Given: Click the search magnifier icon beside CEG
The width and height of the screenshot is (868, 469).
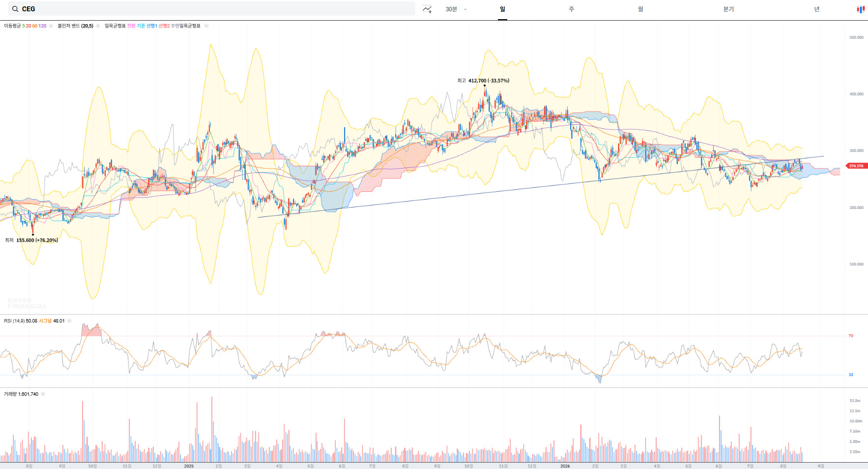Looking at the screenshot, I should (x=15, y=9).
